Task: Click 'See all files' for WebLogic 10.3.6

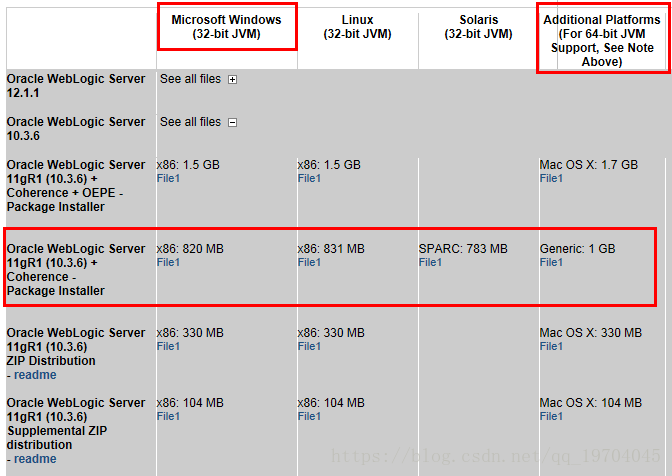Action: pos(190,122)
